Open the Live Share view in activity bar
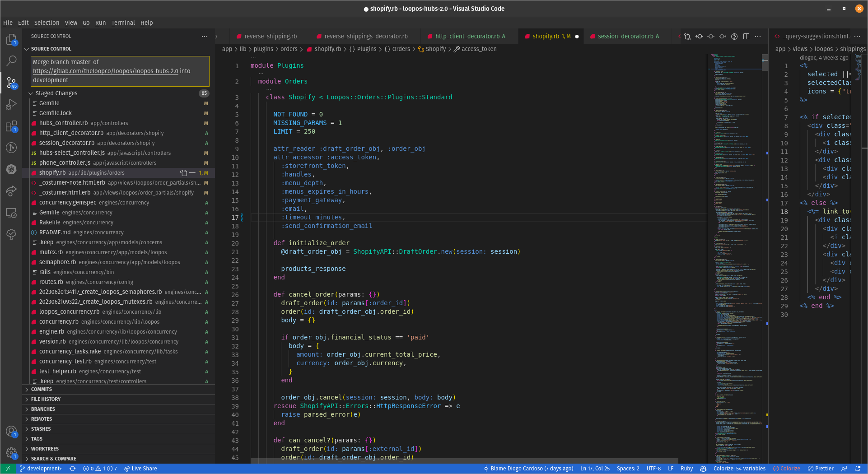The width and height of the screenshot is (868, 474). (11, 191)
